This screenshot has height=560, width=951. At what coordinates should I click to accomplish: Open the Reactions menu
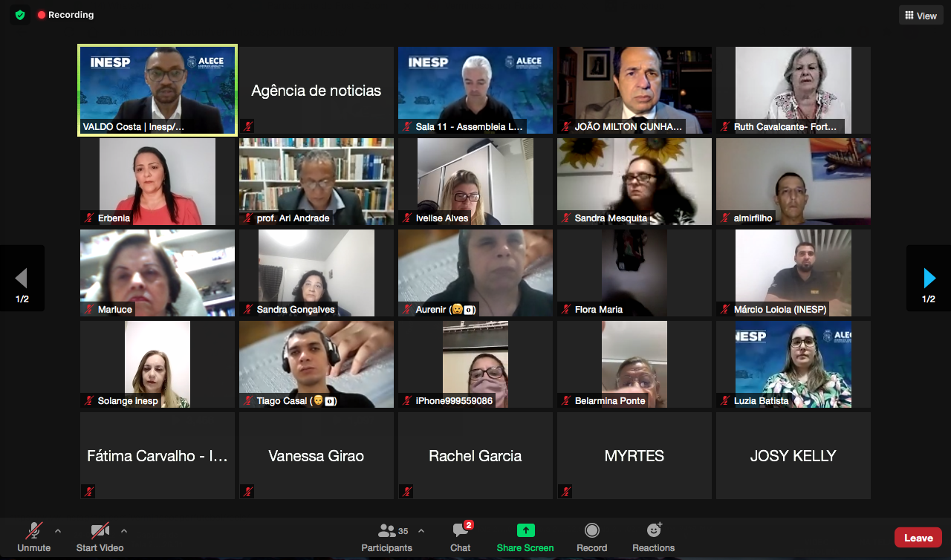[653, 538]
